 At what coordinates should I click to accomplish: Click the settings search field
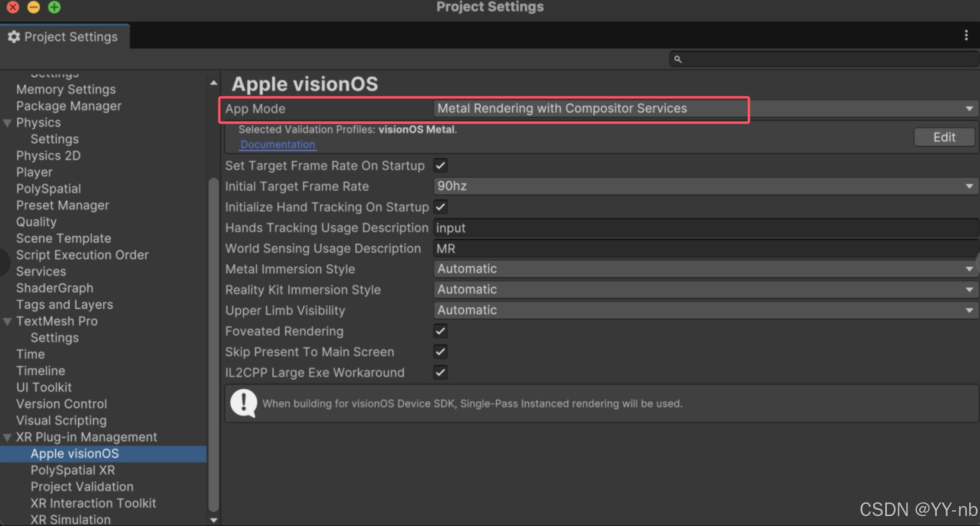tap(824, 59)
